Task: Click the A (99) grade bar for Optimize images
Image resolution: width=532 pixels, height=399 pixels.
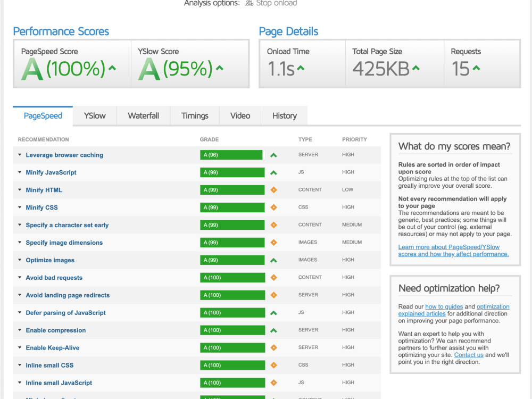Action: [232, 260]
